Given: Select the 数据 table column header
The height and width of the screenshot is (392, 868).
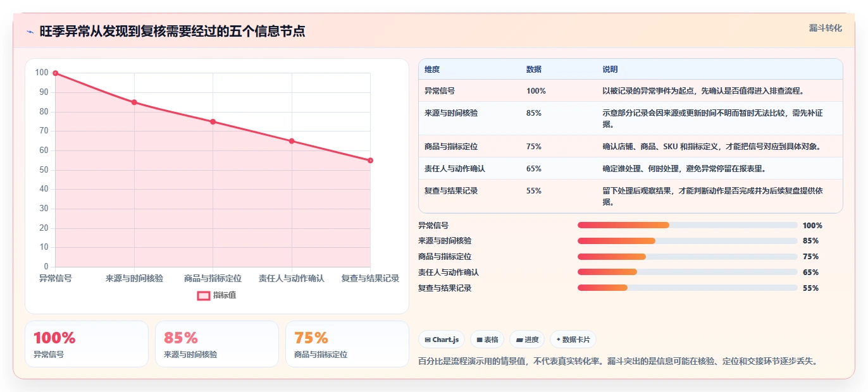Looking at the screenshot, I should [534, 70].
